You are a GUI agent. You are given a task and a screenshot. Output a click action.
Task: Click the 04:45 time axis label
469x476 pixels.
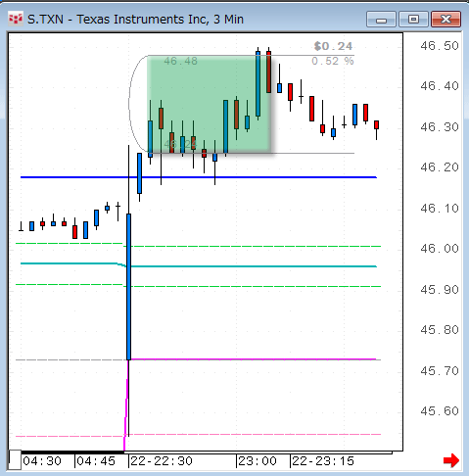coord(96,461)
